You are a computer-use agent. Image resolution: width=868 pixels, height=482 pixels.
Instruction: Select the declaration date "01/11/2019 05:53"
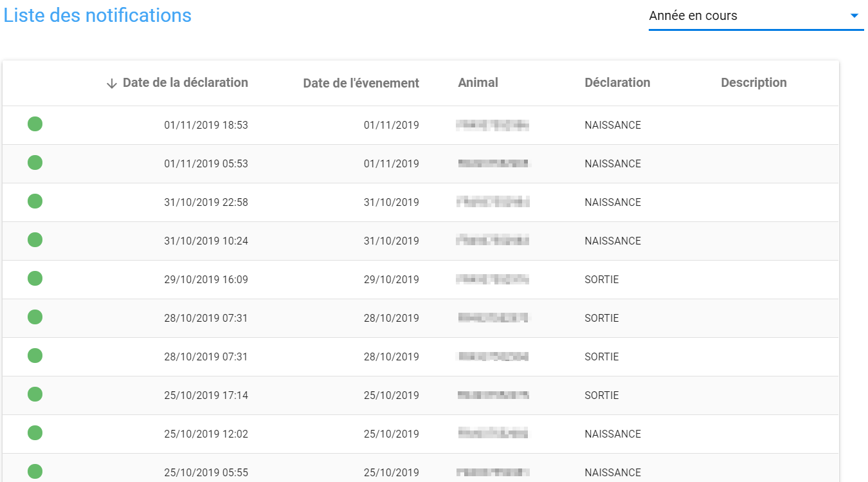[206, 164]
